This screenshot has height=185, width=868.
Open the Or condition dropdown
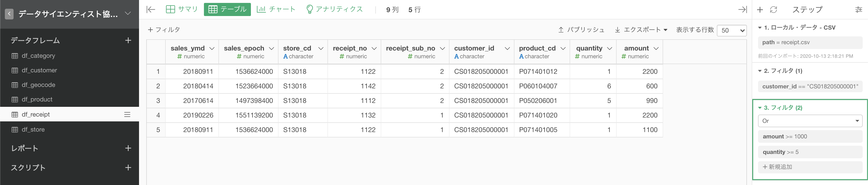[x=810, y=121]
